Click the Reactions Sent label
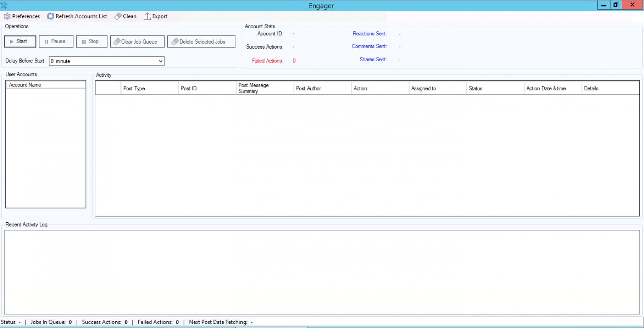Screen dimensions: 644x328 (370, 34)
